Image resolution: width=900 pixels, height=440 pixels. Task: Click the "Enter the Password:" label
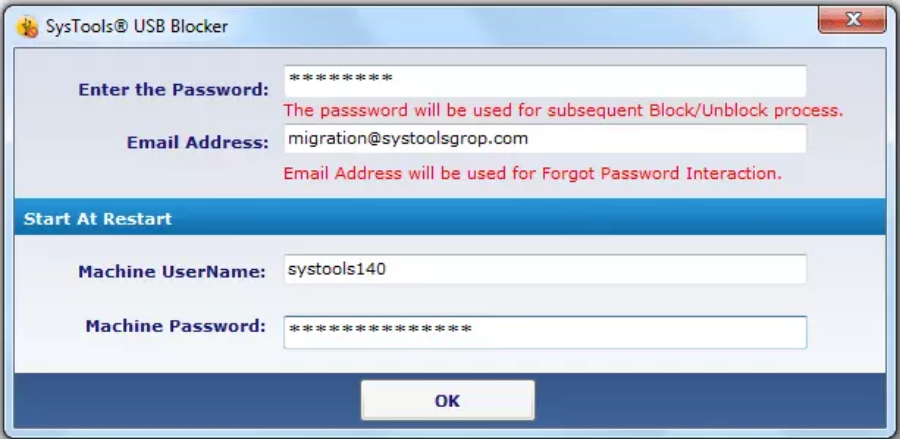pyautogui.click(x=173, y=90)
